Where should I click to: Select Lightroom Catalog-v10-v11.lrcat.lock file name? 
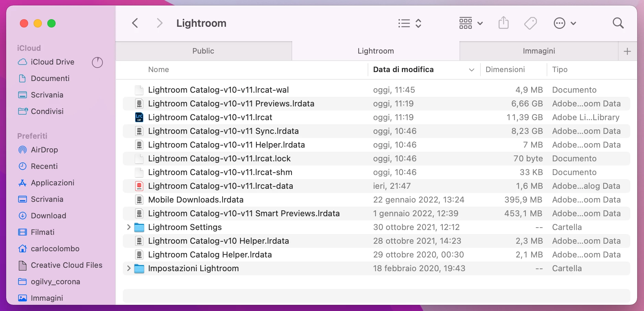pyautogui.click(x=219, y=159)
